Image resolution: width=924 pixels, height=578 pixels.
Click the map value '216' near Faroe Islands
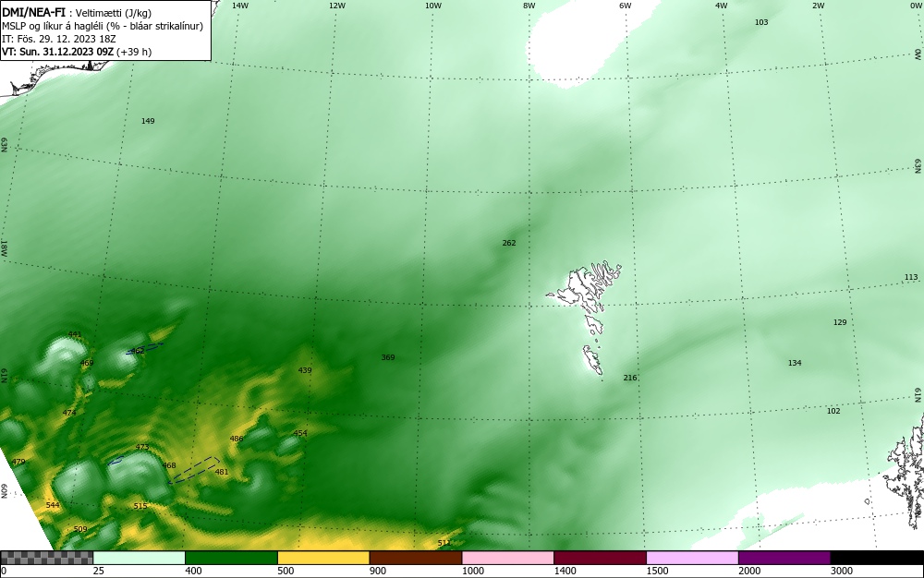[630, 378]
